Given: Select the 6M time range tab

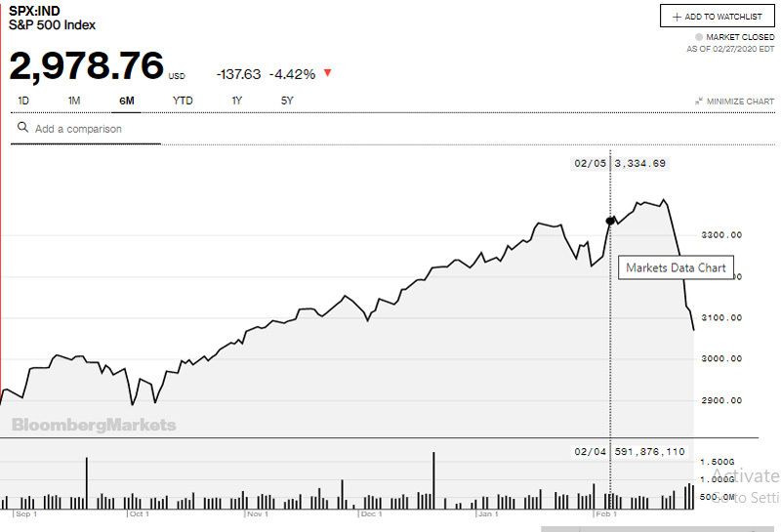Looking at the screenshot, I should [127, 101].
